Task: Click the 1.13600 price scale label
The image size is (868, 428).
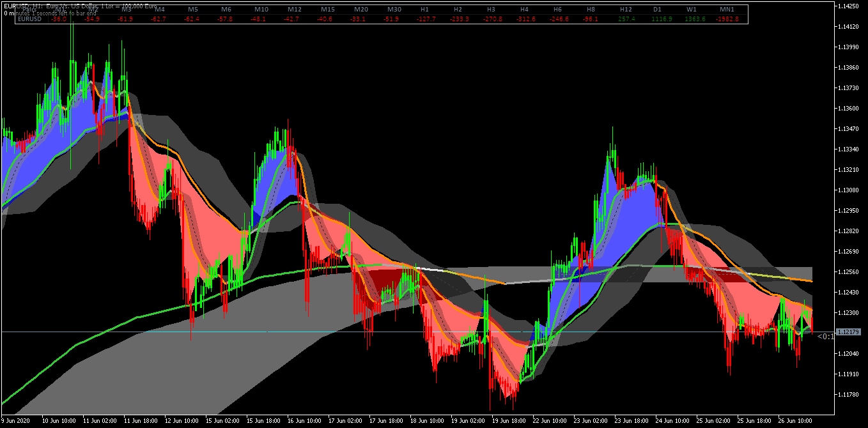Action: click(847, 109)
